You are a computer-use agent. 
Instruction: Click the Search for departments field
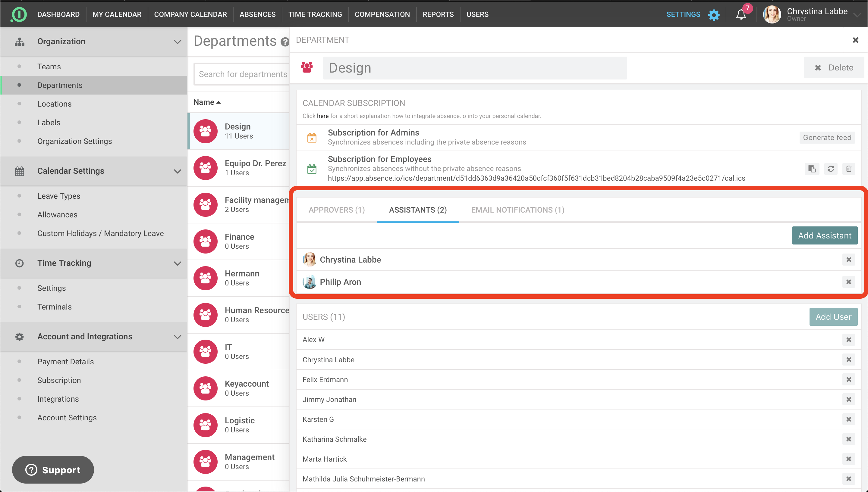click(x=242, y=74)
